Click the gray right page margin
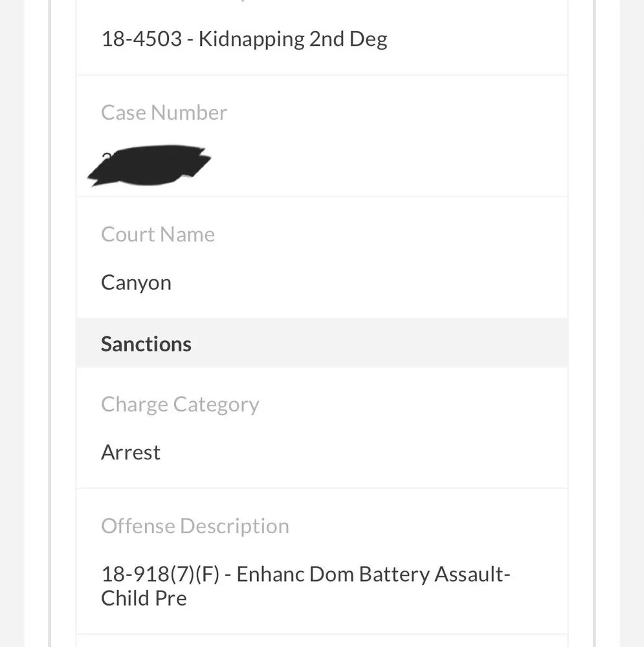The width and height of the screenshot is (644, 647). (x=632, y=323)
